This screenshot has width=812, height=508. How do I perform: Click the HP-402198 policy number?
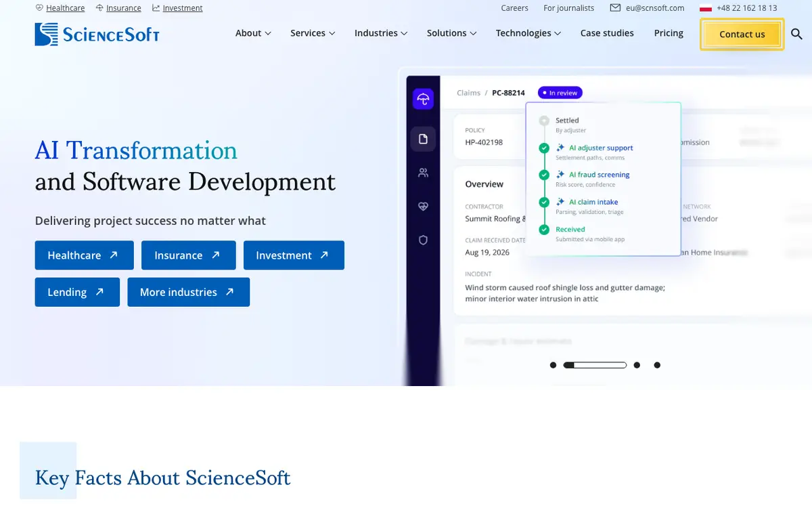point(484,142)
